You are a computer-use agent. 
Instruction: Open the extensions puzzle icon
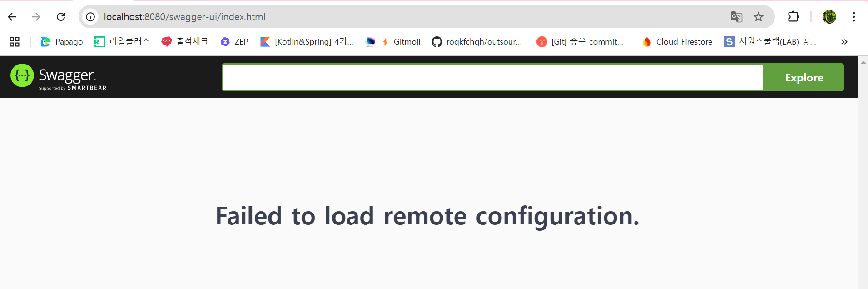tap(793, 17)
